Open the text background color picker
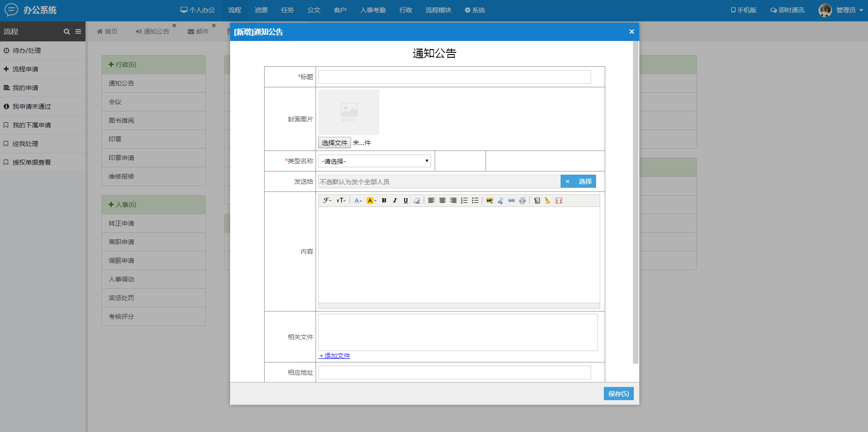Viewport: 868px width, 432px height. coord(371,201)
